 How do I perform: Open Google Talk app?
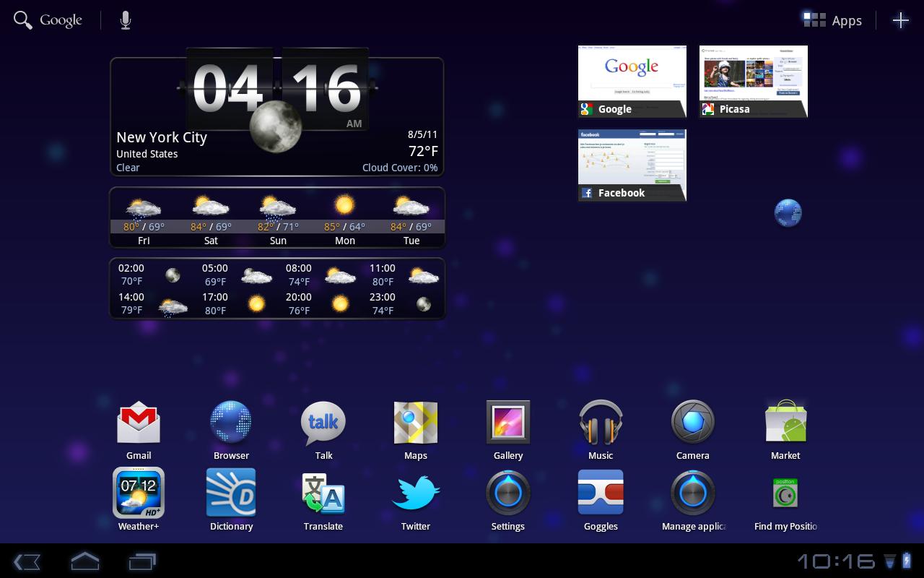(x=323, y=431)
